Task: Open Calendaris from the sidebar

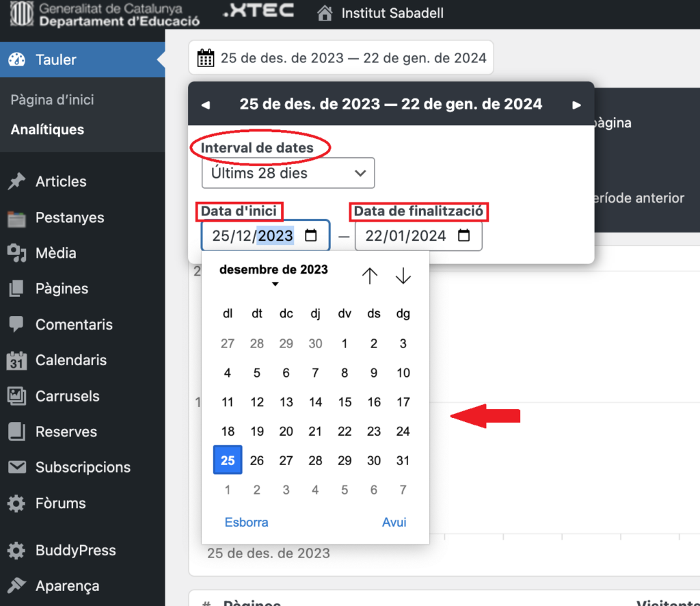Action: click(71, 360)
